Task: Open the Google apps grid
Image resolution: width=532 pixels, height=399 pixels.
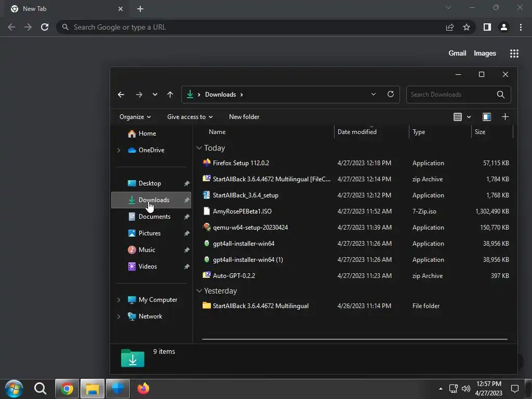Action: point(514,54)
